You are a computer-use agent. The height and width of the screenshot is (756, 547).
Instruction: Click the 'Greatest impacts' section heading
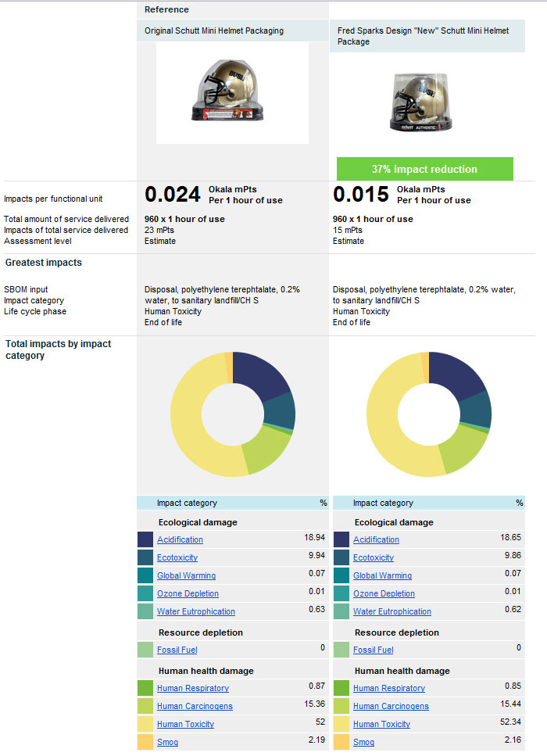(x=44, y=262)
